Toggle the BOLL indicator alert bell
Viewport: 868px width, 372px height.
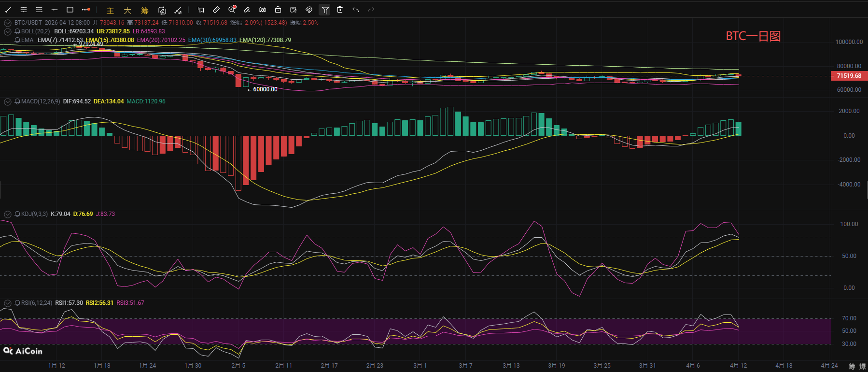click(x=17, y=31)
